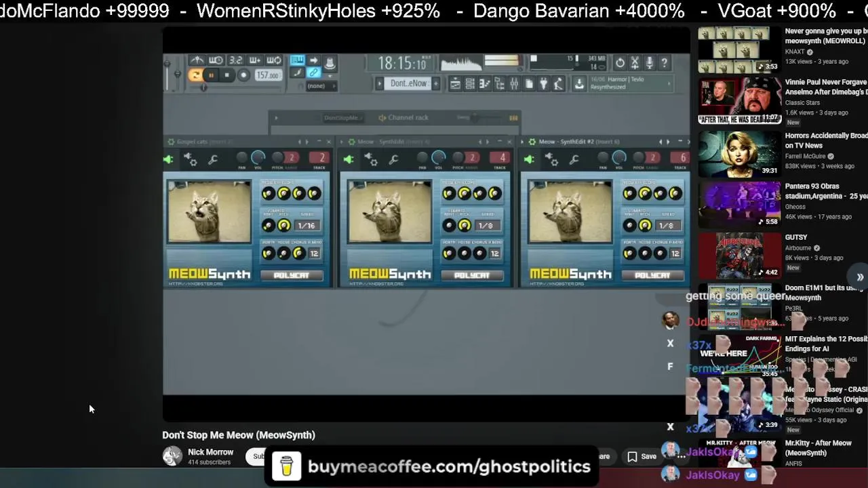Toggle the 3.2 recording countdown
The width and height of the screenshot is (868, 488).
pos(235,61)
